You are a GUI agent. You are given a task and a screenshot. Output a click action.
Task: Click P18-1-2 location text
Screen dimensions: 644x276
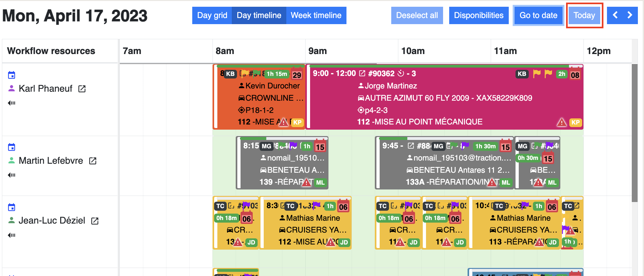[x=260, y=110]
